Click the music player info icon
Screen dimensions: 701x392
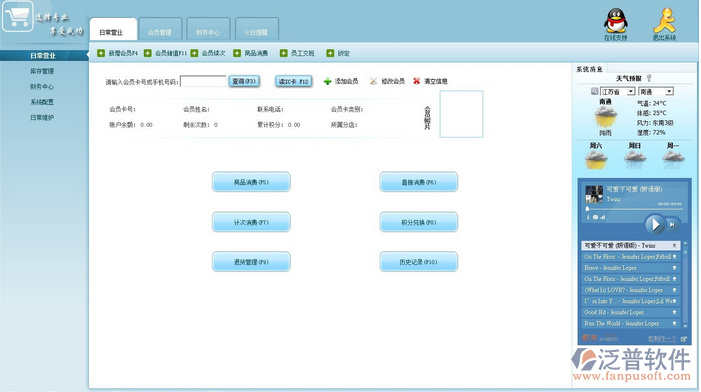click(588, 217)
